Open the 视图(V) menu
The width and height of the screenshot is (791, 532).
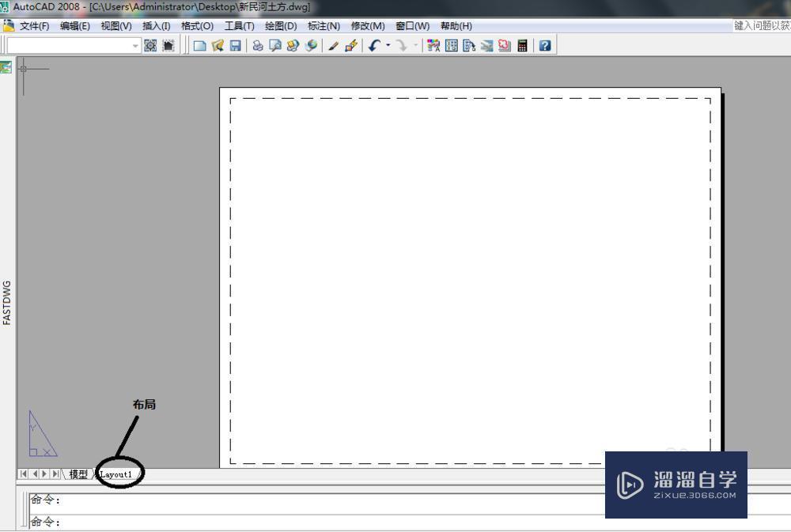coord(116,26)
